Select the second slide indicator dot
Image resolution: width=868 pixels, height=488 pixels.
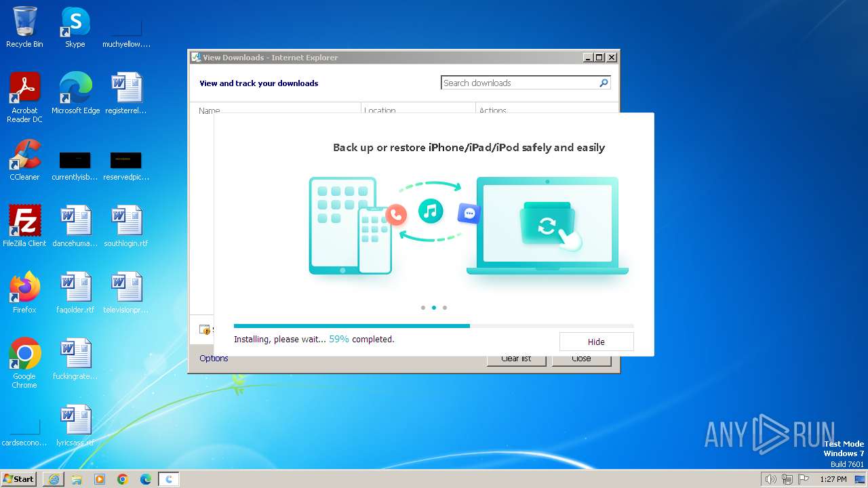click(x=434, y=308)
